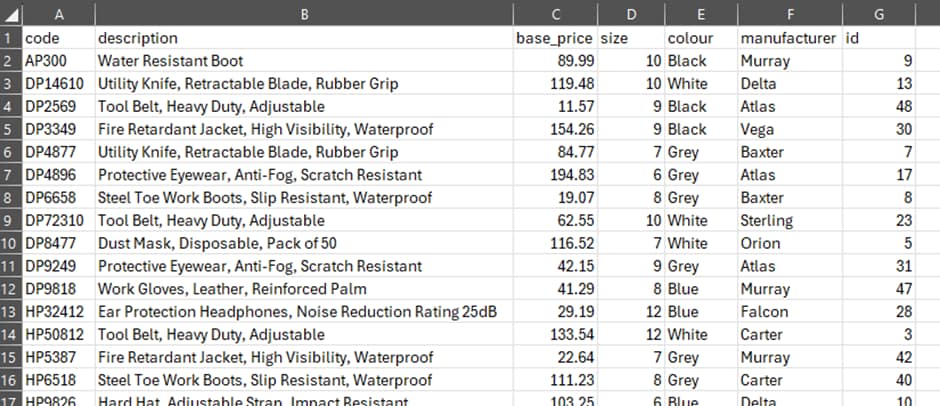940x406 pixels.
Task: Click the 'manufacturer' header cell
Action: tap(788, 38)
